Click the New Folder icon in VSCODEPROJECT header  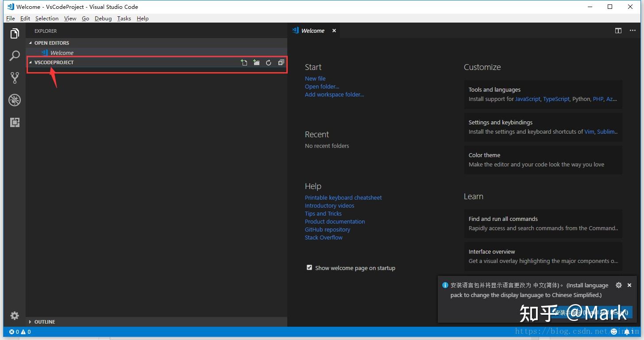click(x=256, y=62)
